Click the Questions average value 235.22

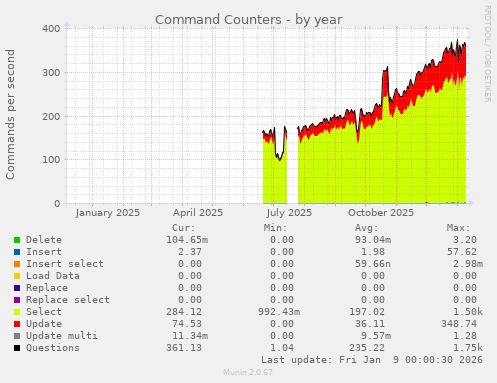tap(367, 348)
